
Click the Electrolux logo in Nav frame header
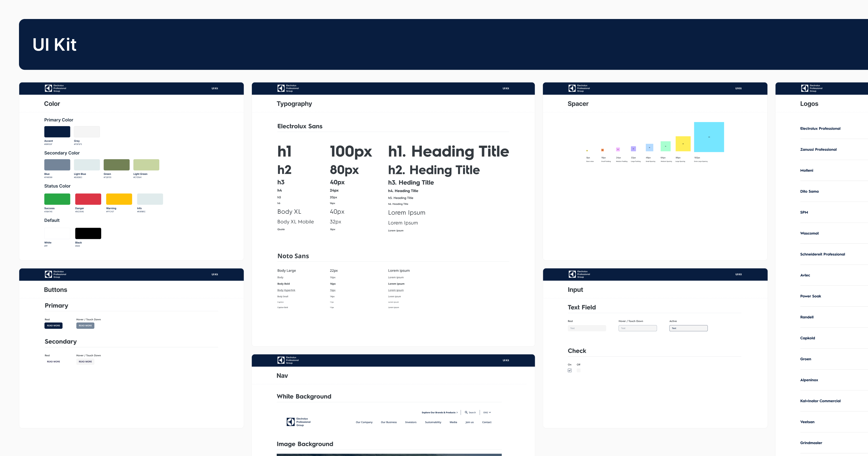coord(288,360)
